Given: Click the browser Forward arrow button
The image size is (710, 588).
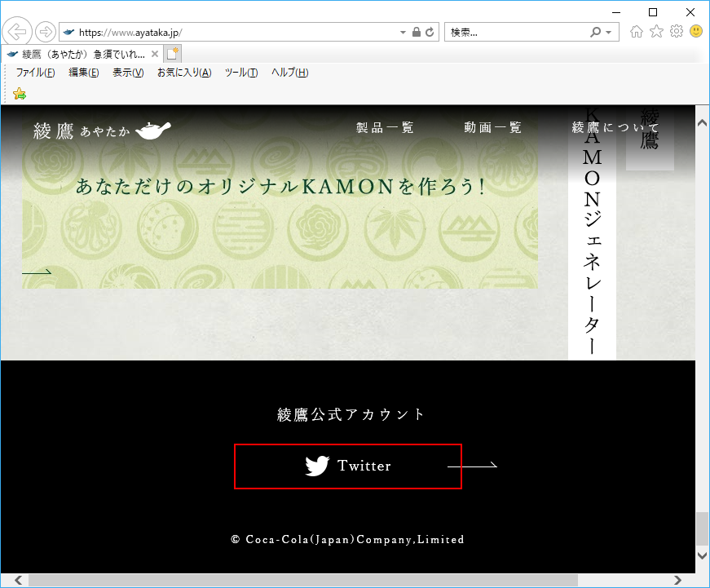Looking at the screenshot, I should pyautogui.click(x=46, y=32).
